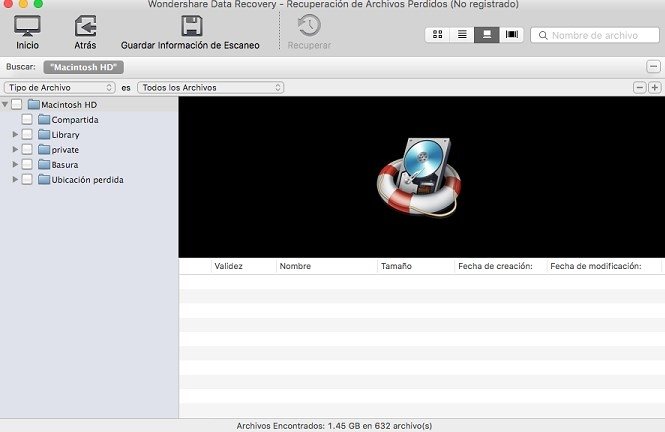Expand the Library folder
Image resolution: width=665 pixels, height=432 pixels.
click(15, 134)
